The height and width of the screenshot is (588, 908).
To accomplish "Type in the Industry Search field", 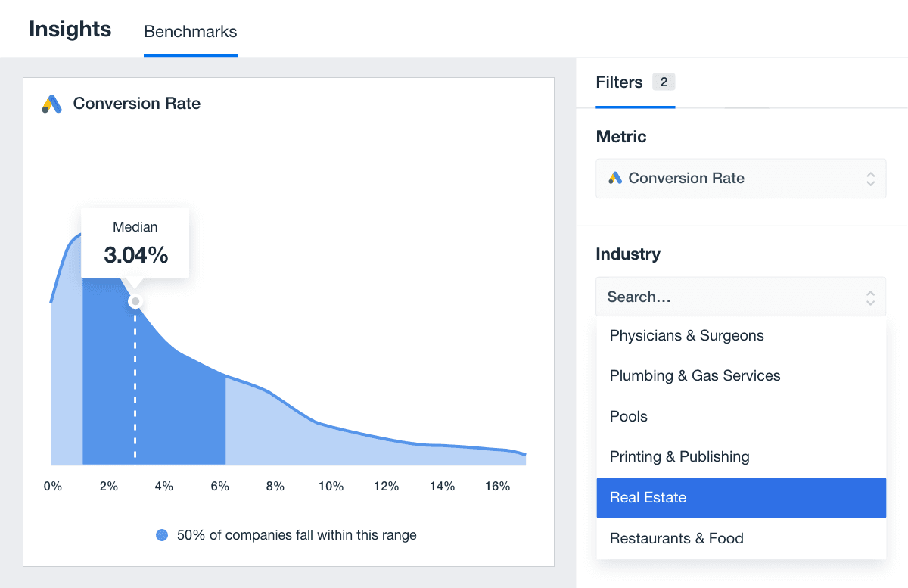I will click(726, 297).
